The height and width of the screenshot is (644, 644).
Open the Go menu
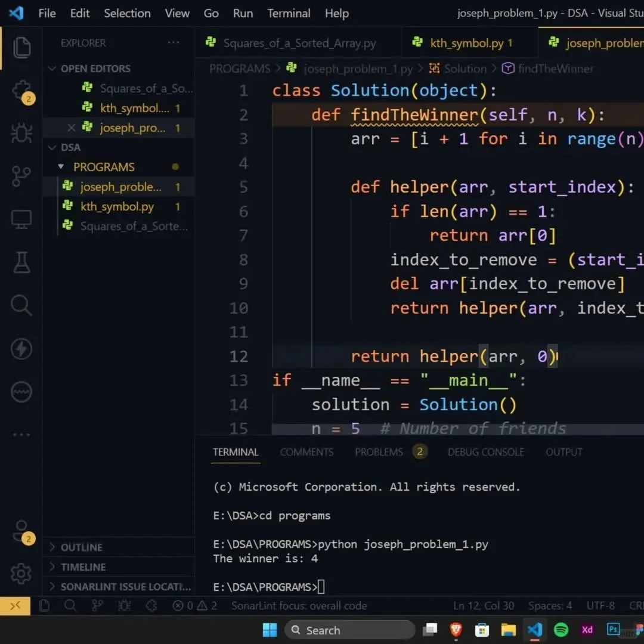[x=211, y=13]
